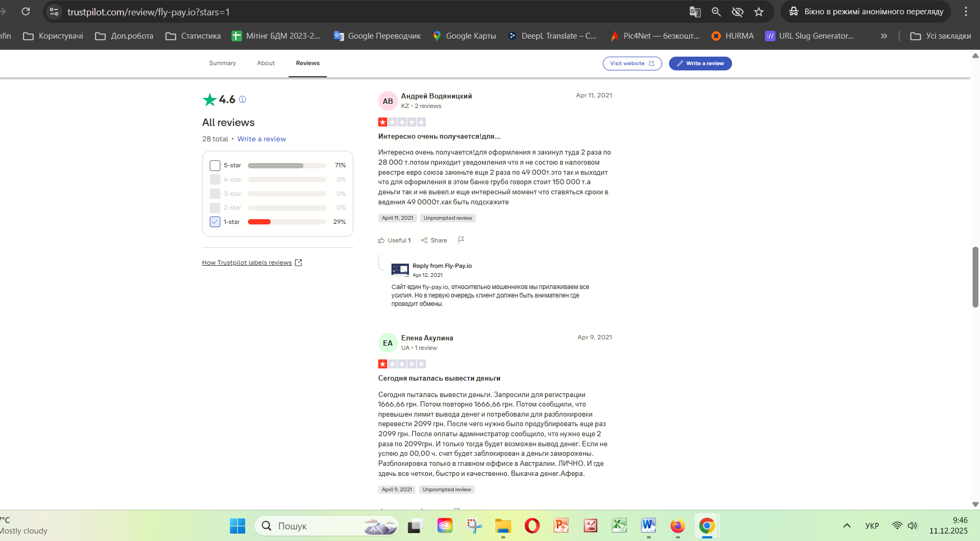The height and width of the screenshot is (541, 980).
Task: Switch УКР keyboard language indicator
Action: point(872,526)
